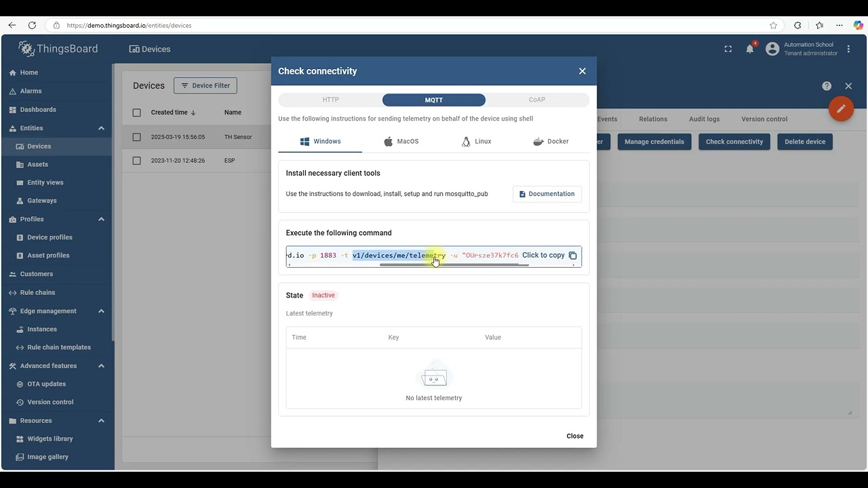The width and height of the screenshot is (868, 488).
Task: Open Entity views in the sidebar
Action: click(57, 183)
